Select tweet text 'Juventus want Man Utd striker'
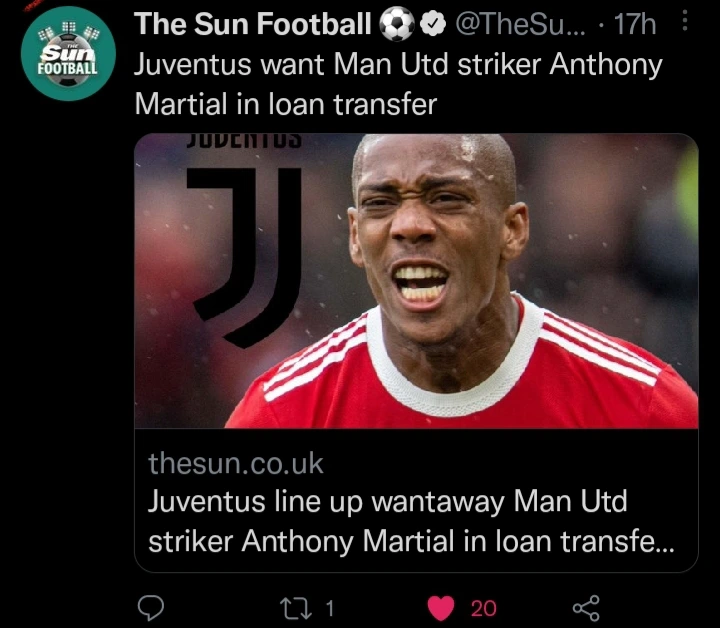The width and height of the screenshot is (720, 628). [x=338, y=64]
